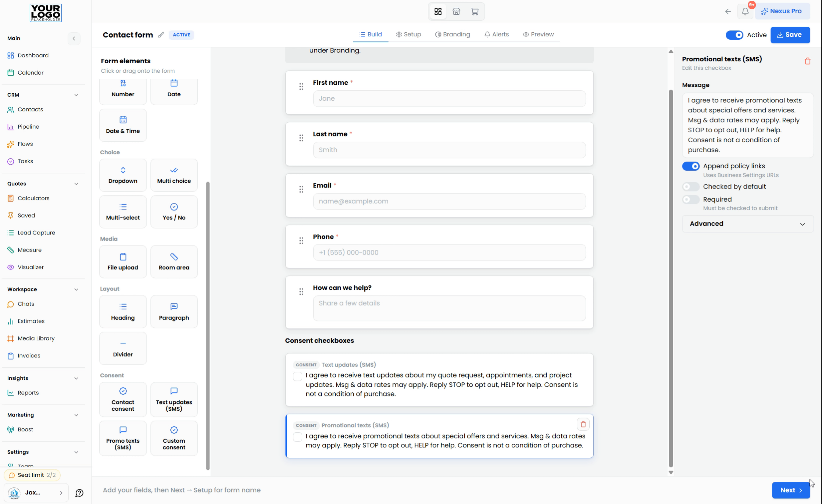Open the storefront icon in top bar

click(456, 11)
